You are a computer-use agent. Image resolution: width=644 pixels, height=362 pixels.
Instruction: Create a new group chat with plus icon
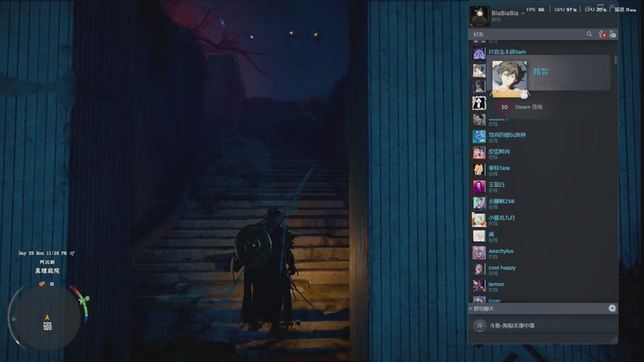612,308
